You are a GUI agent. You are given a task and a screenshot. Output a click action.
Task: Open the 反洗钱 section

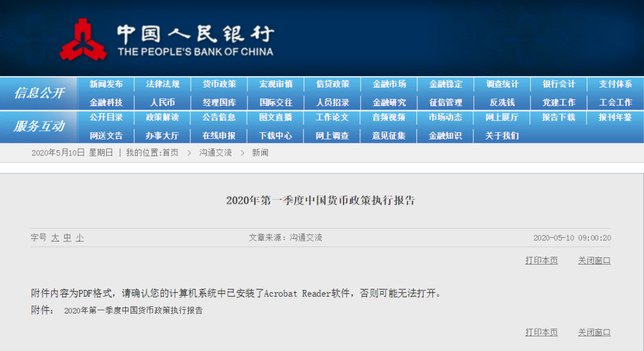coord(502,102)
